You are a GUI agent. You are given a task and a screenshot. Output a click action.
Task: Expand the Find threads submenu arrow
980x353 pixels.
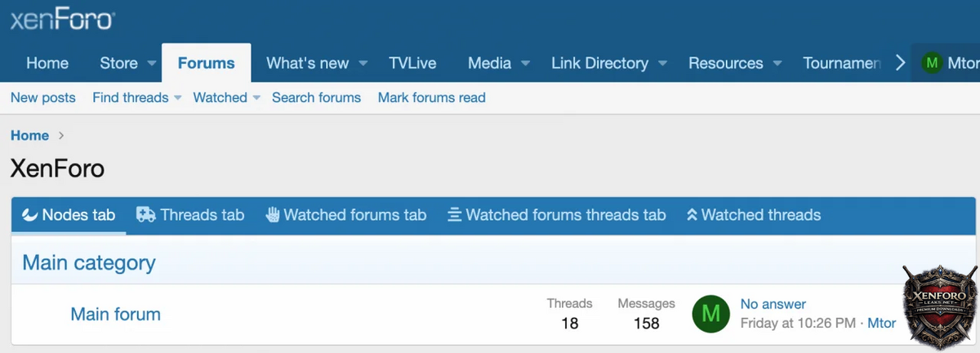[x=178, y=98]
